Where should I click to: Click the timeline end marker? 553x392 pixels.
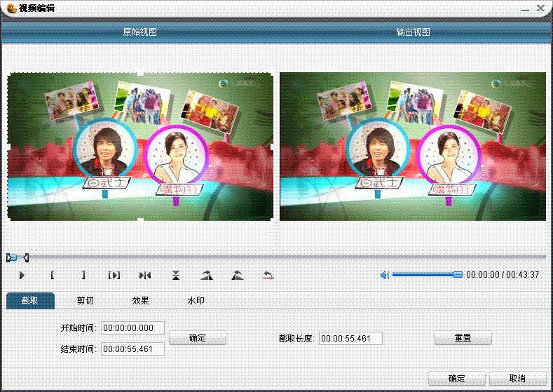pos(26,258)
